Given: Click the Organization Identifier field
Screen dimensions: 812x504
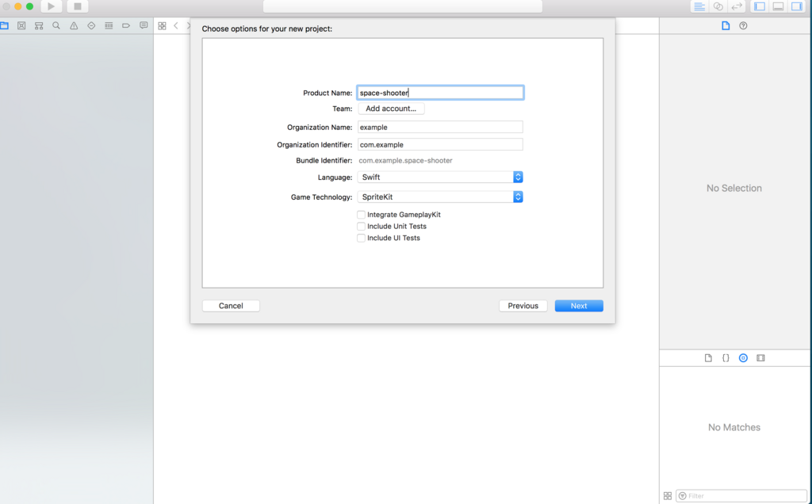Looking at the screenshot, I should click(x=440, y=145).
